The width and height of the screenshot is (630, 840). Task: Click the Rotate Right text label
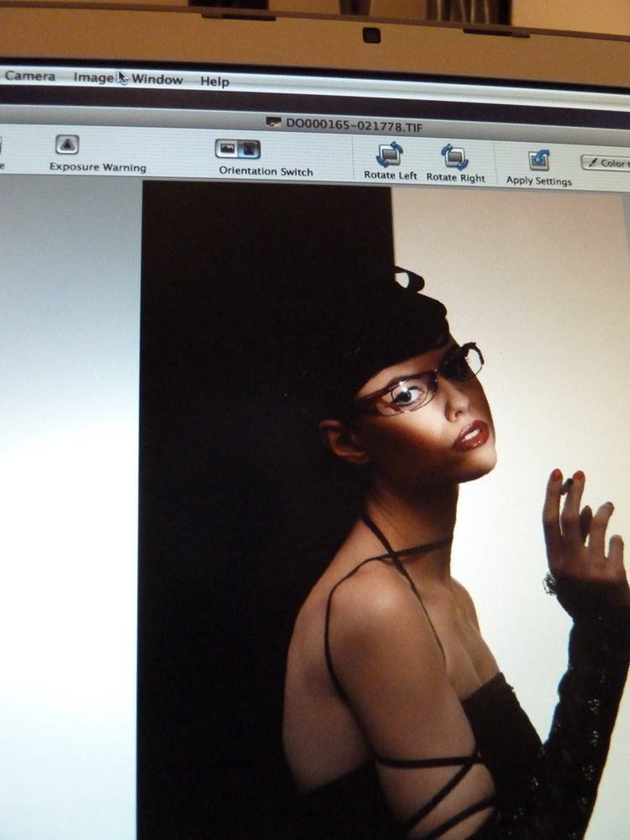coord(455,178)
